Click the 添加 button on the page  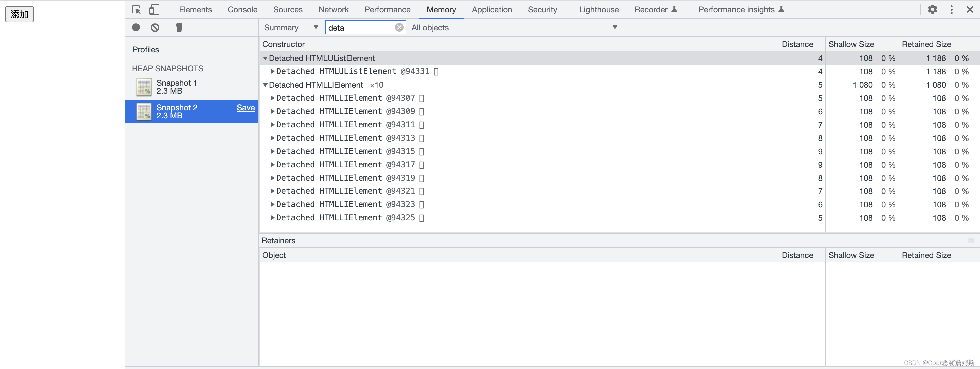[x=19, y=14]
